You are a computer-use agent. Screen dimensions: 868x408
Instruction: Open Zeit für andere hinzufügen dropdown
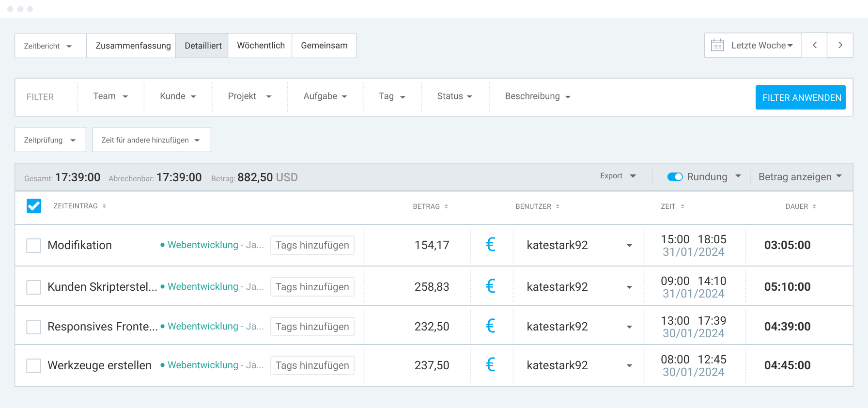tap(152, 140)
